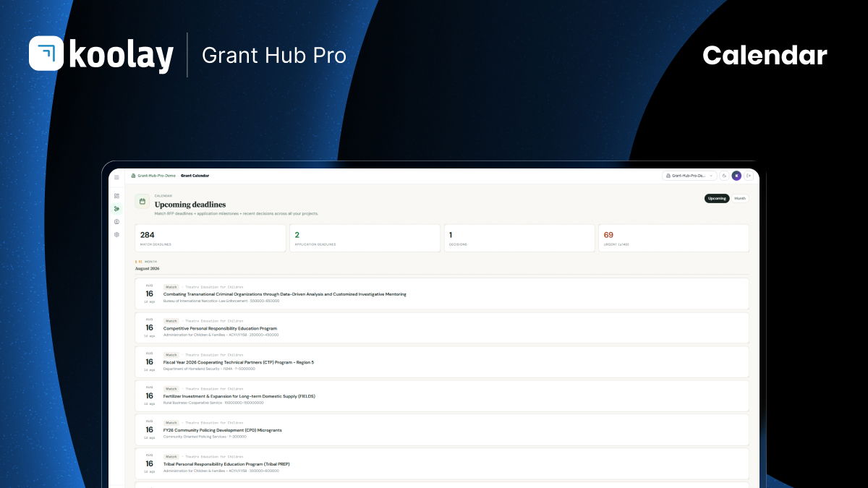Open the hamburger menu in the sidebar

tap(116, 177)
